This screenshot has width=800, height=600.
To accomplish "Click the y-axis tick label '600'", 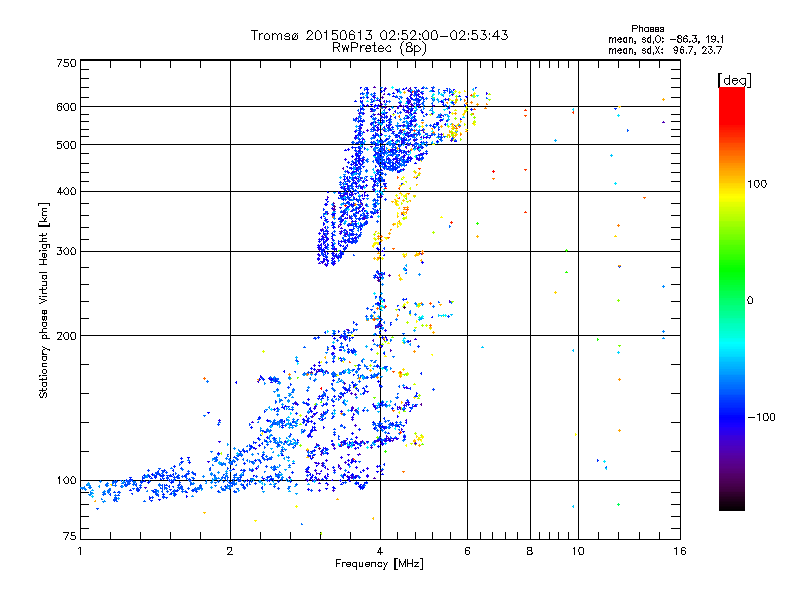I will [x=66, y=107].
